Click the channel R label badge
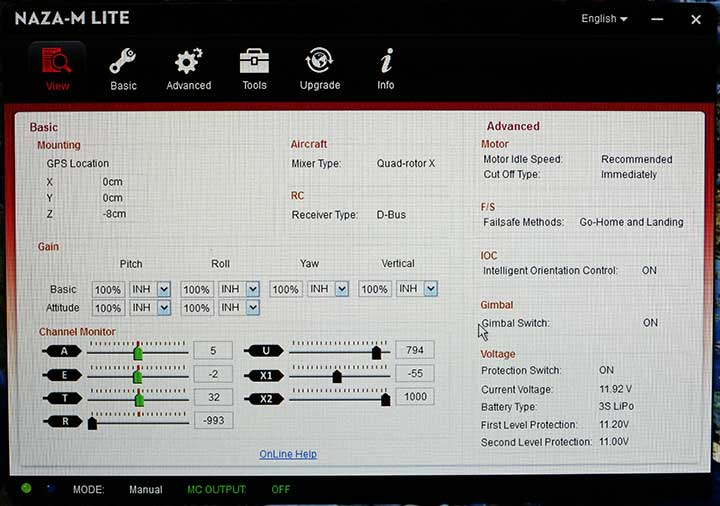This screenshot has width=720, height=506. click(x=63, y=421)
